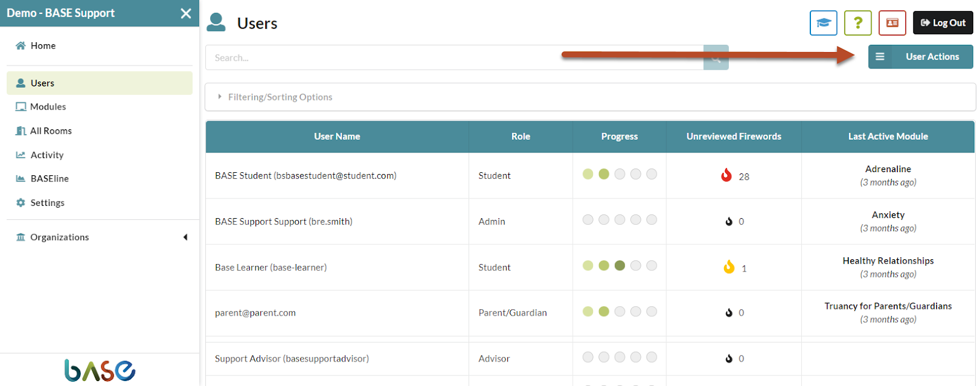Sort by the Progress column header
This screenshot has width=980, height=386.
click(619, 137)
